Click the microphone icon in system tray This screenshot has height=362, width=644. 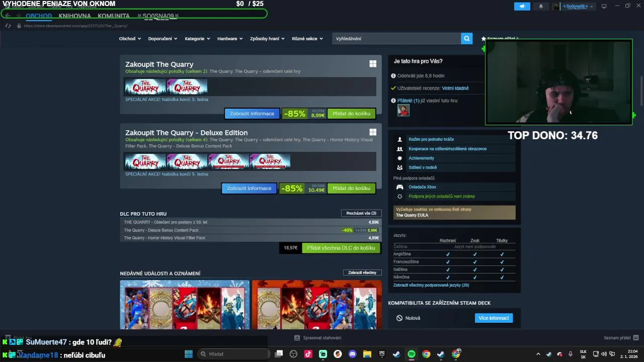(571, 354)
